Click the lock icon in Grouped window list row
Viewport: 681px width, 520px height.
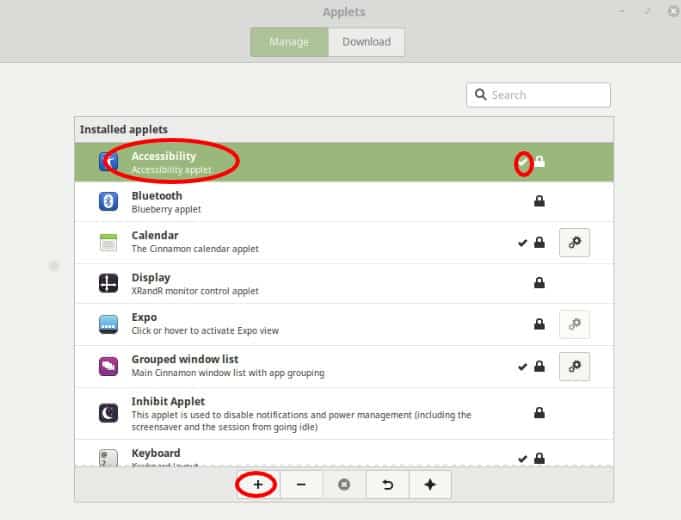tap(539, 366)
